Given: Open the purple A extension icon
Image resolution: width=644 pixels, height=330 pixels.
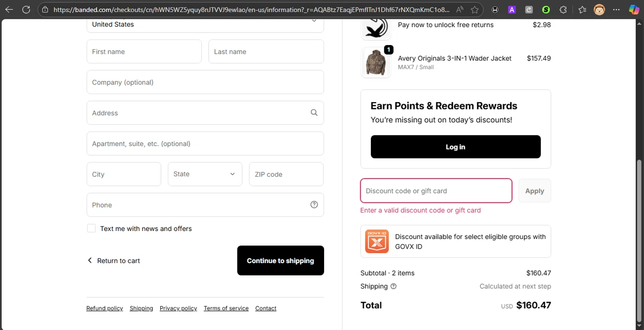Looking at the screenshot, I should [512, 9].
